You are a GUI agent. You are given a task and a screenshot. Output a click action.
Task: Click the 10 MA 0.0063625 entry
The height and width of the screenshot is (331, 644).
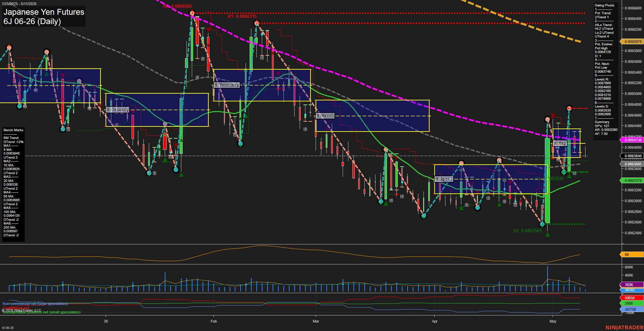(11, 167)
